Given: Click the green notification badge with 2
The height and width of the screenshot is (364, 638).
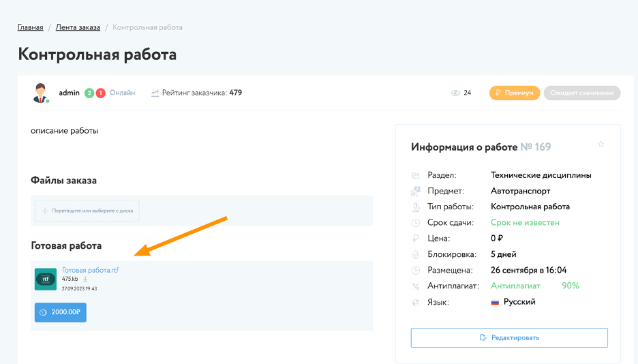Looking at the screenshot, I should pos(89,93).
